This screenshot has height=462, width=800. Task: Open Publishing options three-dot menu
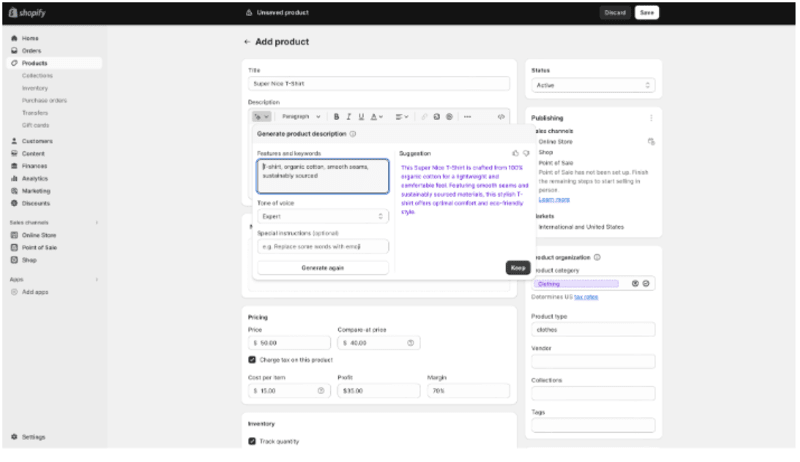pos(651,118)
